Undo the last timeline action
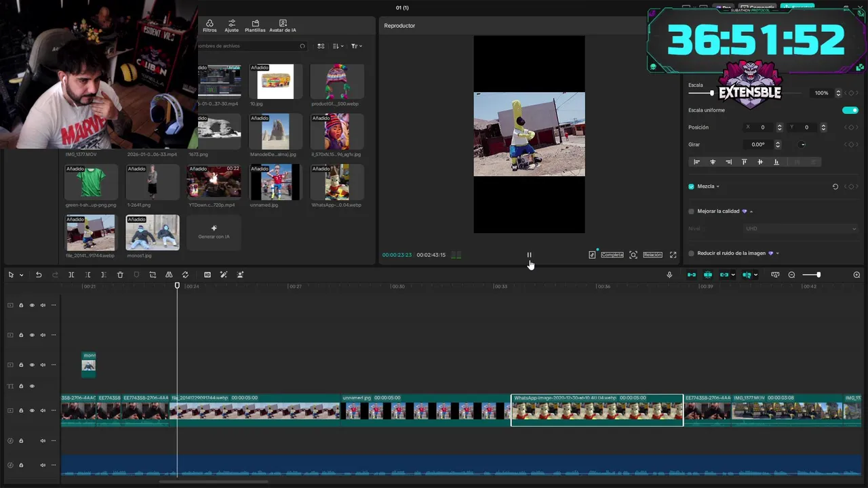Viewport: 868px width, 488px height. point(39,274)
